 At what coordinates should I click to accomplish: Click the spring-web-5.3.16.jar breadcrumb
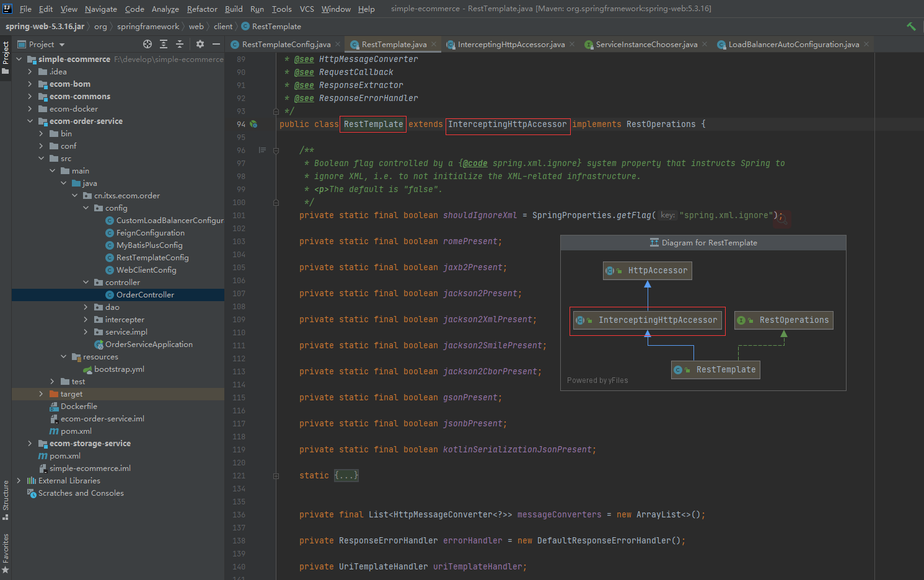45,26
